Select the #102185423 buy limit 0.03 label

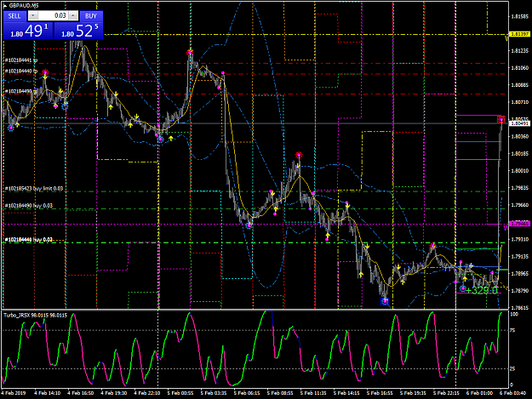click(x=34, y=189)
